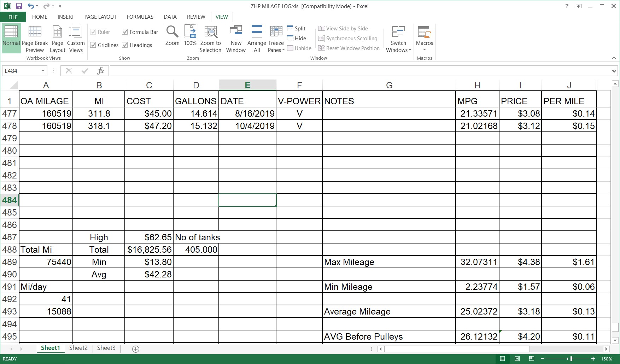Click the Enter formula checkmark icon

[x=84, y=71]
